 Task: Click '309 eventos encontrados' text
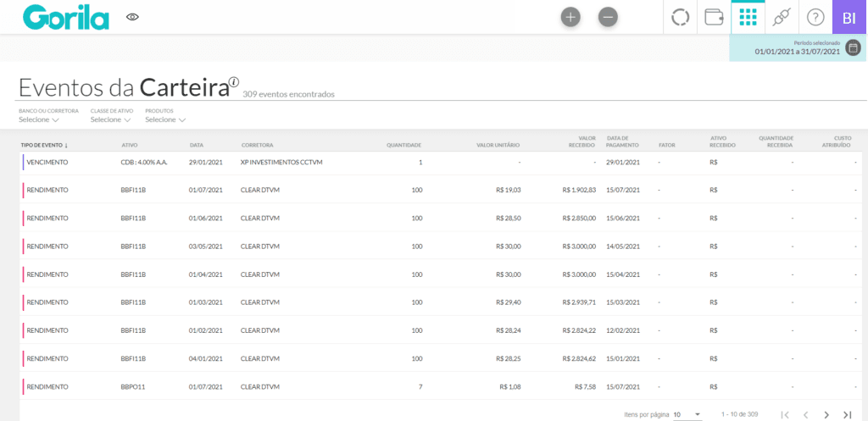click(288, 94)
